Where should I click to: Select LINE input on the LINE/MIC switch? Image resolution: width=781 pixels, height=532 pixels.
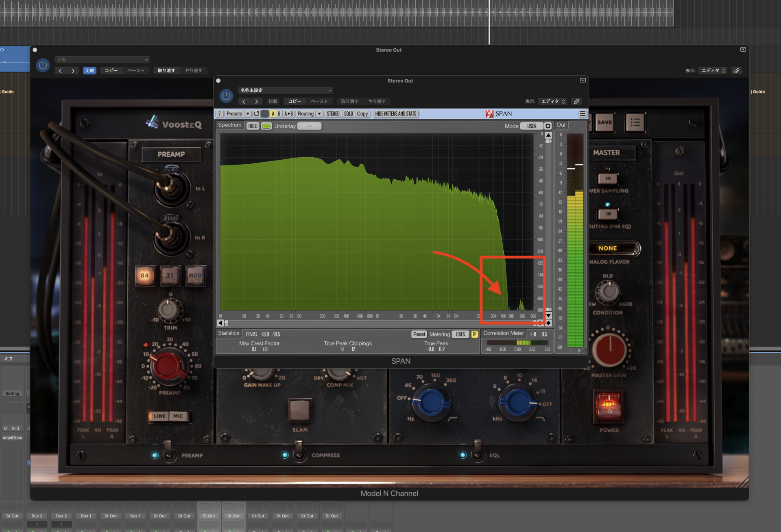(160, 416)
